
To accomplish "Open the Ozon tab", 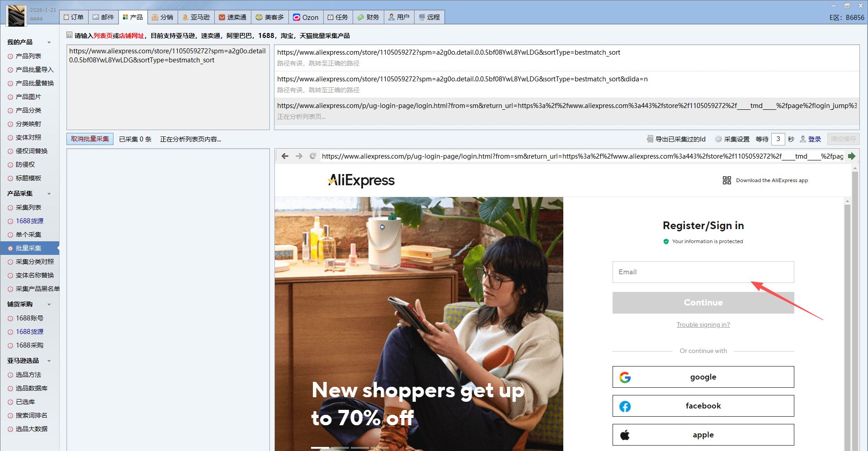I will [x=306, y=17].
